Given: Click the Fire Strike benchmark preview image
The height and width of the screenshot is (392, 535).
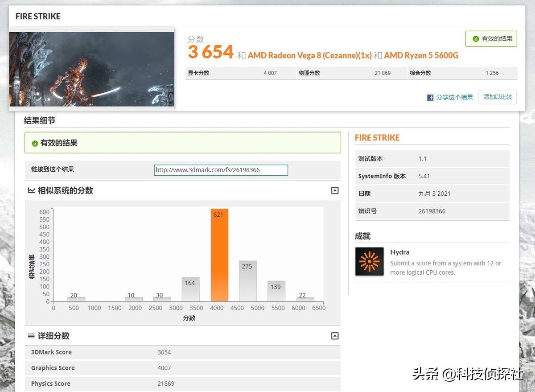Looking at the screenshot, I should tap(91, 69).
